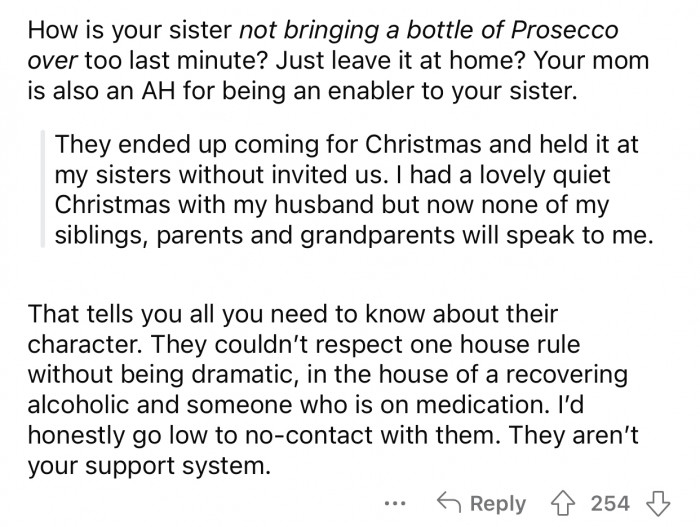700x527 pixels.
Task: Click the paragraph starting "How is your sister"
Action: 338,60
